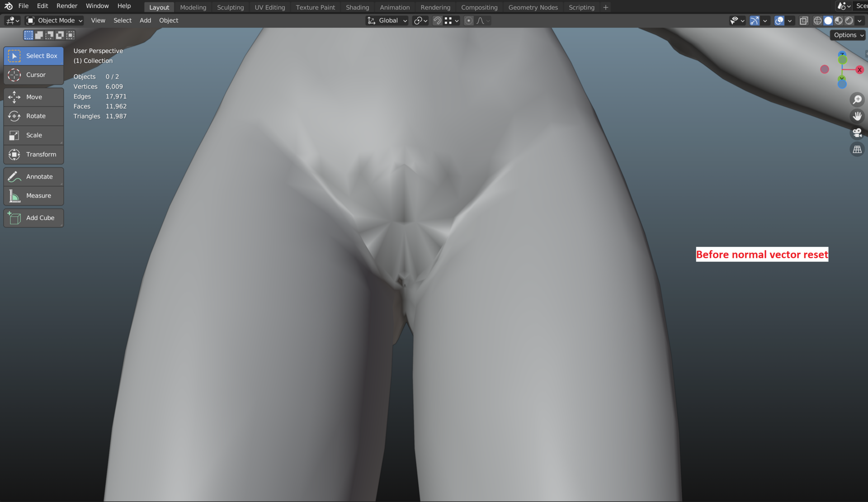This screenshot has height=502, width=868.
Task: Enable the Annotate tool
Action: coord(33,176)
